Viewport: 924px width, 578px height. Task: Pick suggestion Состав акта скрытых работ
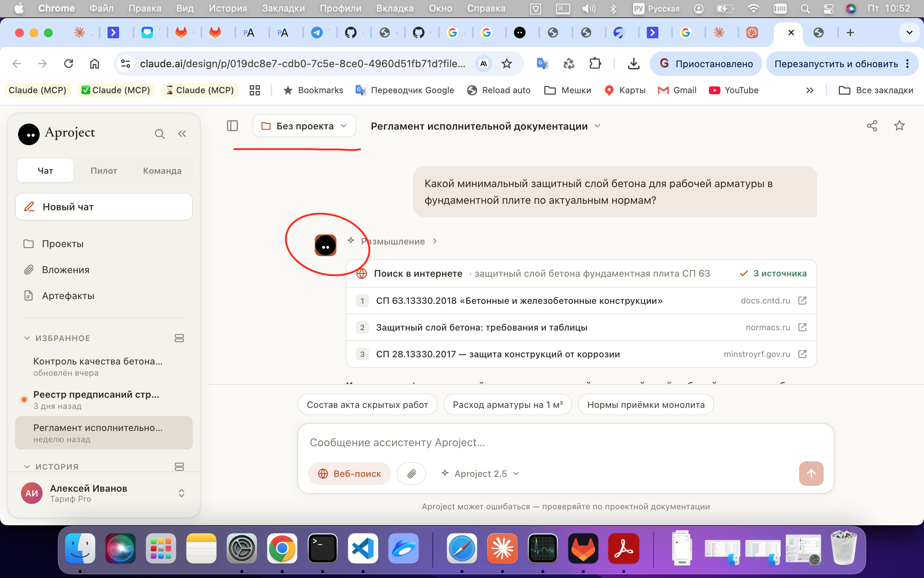click(x=367, y=405)
